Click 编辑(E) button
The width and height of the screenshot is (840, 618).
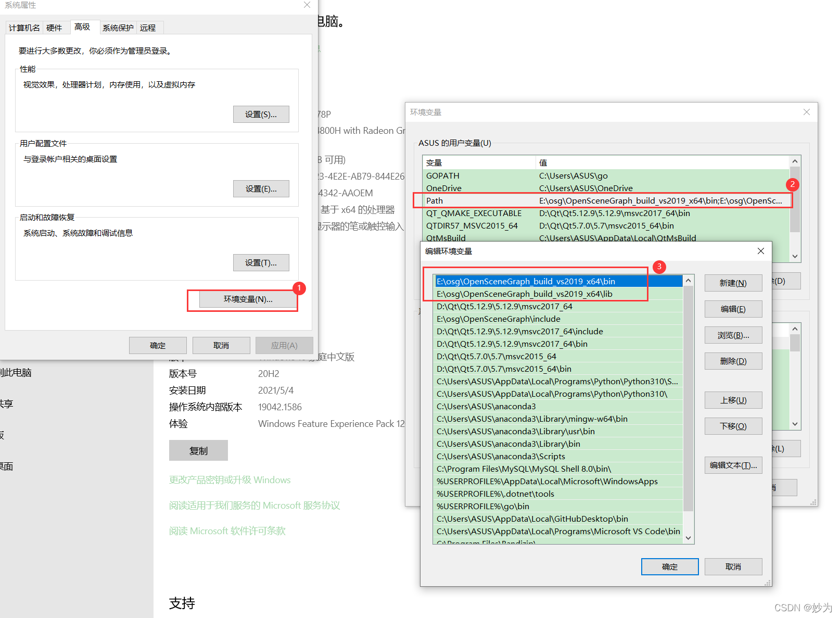[733, 309]
